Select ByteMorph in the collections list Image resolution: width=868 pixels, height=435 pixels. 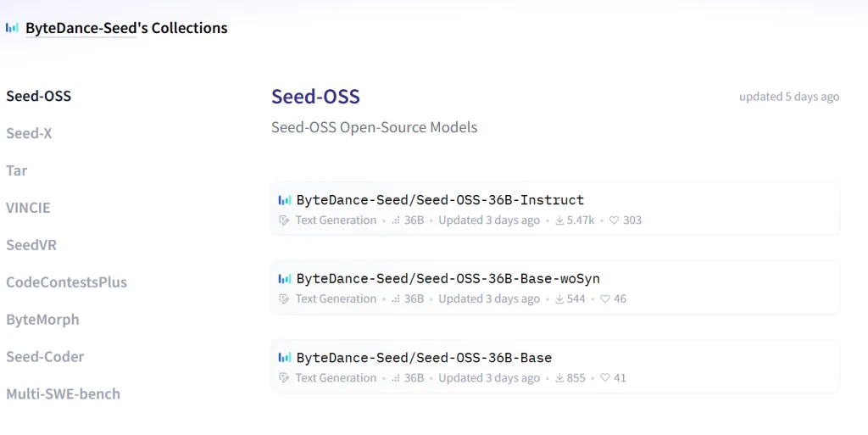point(42,320)
